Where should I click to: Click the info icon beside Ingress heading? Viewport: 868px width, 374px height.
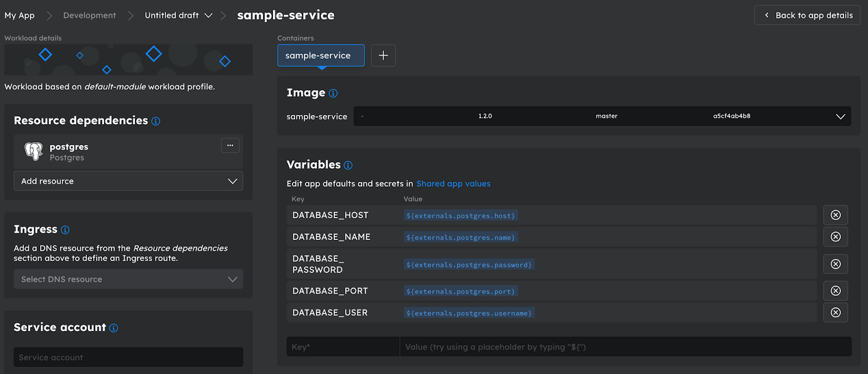(65, 230)
